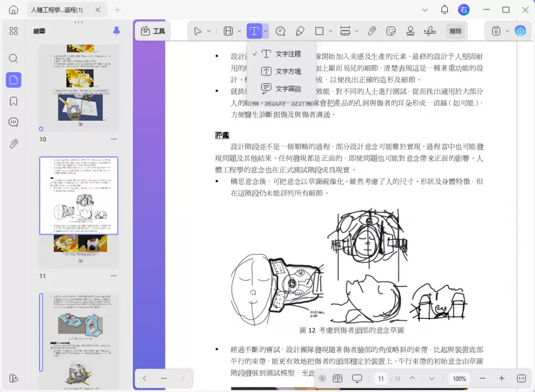Switch to the 人體工程學 document tab
The image size is (535, 392).
57,10
